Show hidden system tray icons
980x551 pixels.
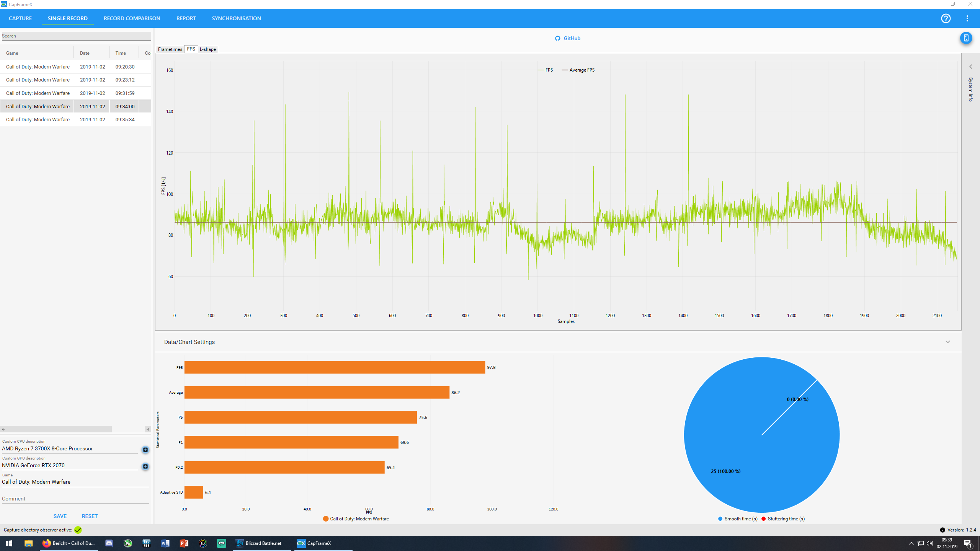[x=911, y=543]
